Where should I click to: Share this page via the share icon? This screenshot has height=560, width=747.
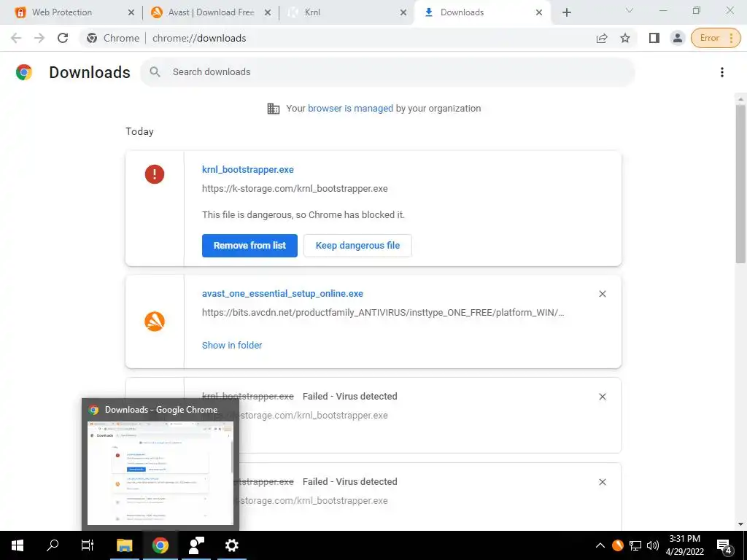[602, 38]
